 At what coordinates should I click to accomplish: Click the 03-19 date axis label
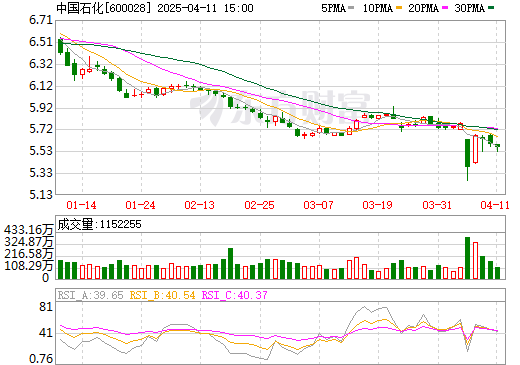coord(377,205)
